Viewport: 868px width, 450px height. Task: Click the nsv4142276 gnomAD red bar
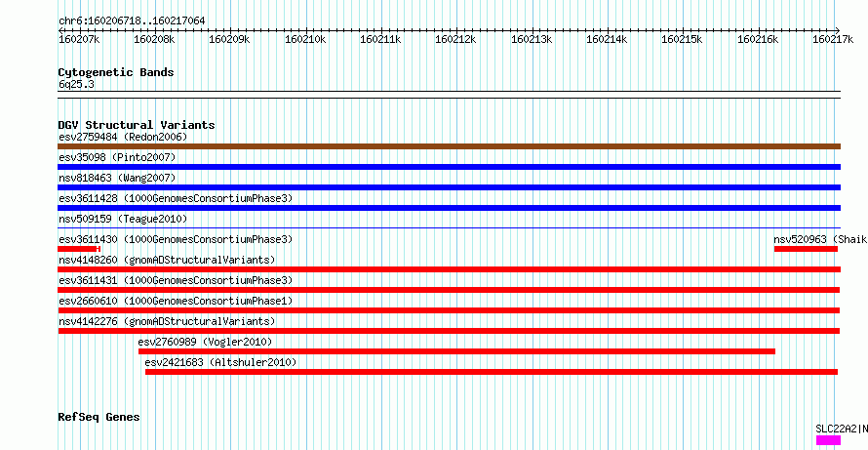(449, 331)
